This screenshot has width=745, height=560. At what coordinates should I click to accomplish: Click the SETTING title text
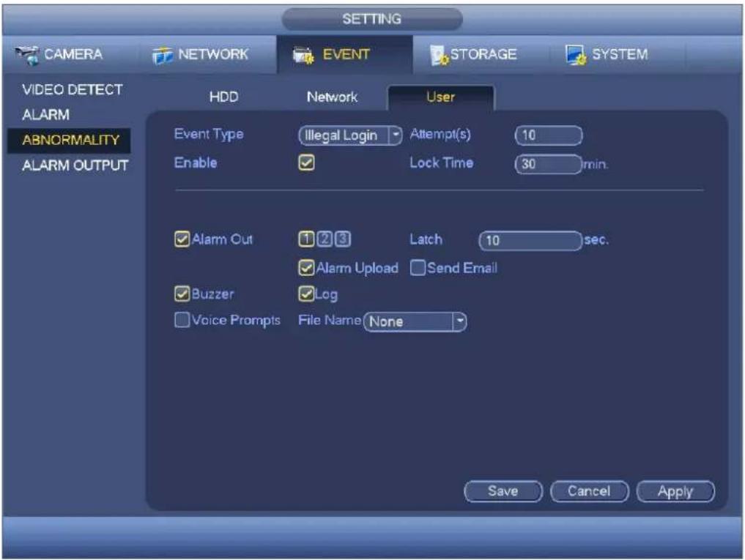click(372, 19)
